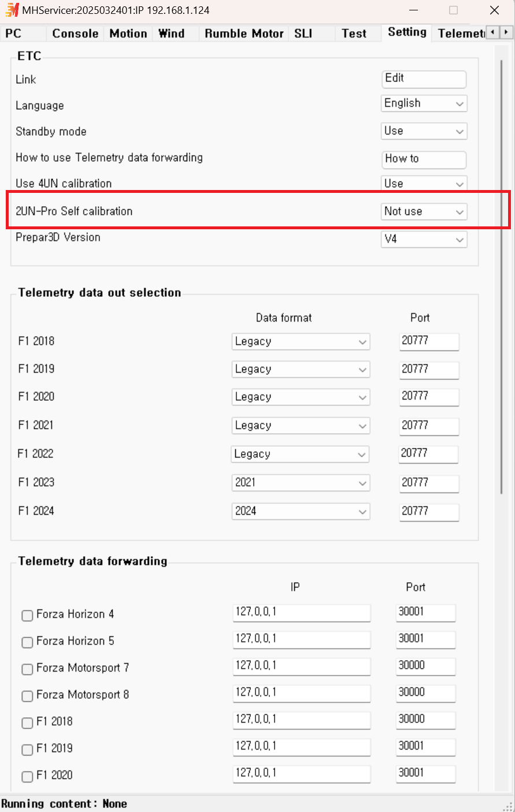515x812 pixels.
Task: Expand the Prepar3D Version dropdown
Action: click(424, 239)
